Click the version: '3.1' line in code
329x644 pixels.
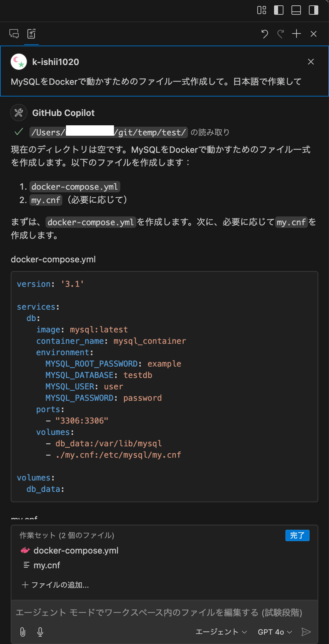(50, 284)
